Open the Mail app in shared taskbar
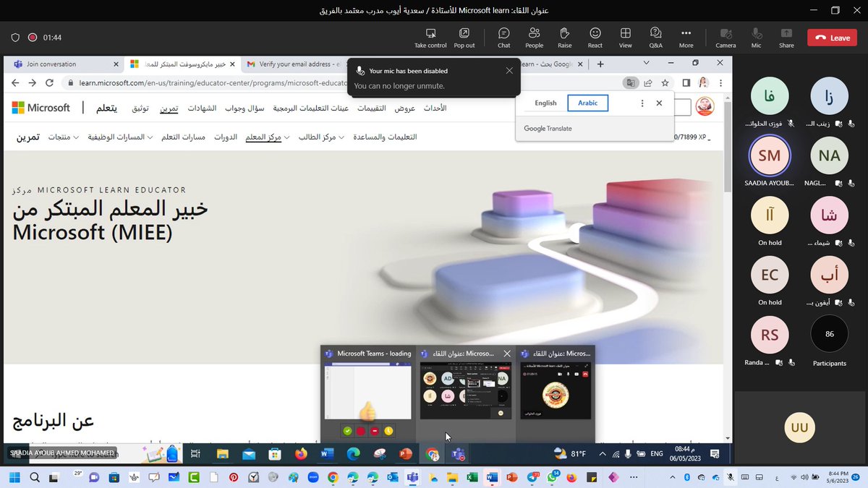The height and width of the screenshot is (488, 868). tap(249, 454)
